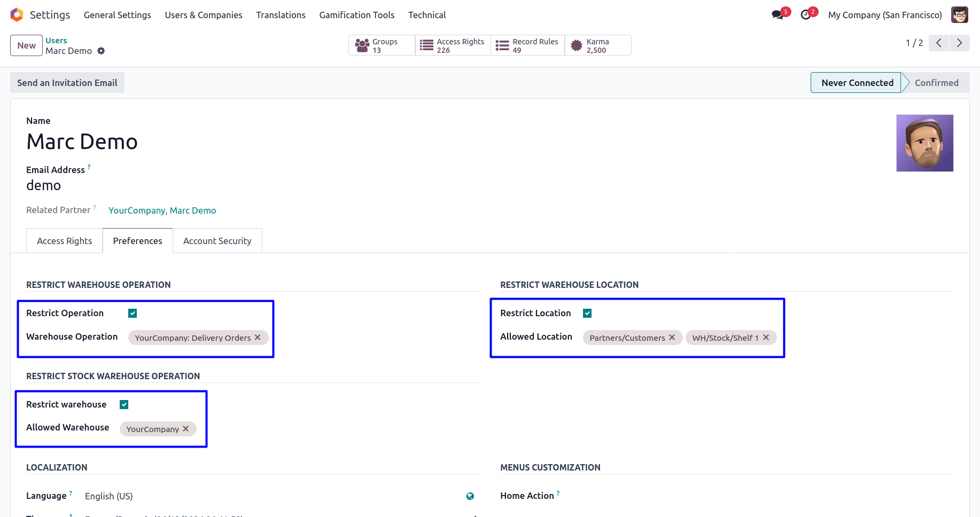Switch to the Access Rights tab
Viewport: 980px width, 517px height.
coord(64,241)
